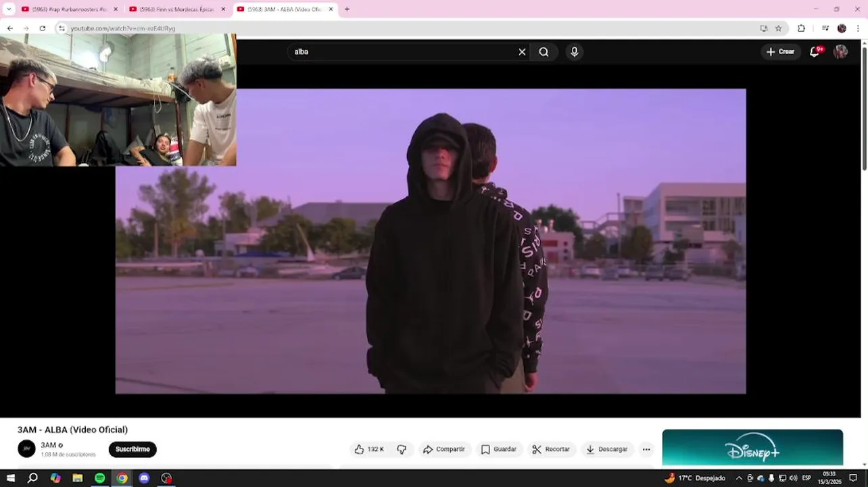Dislike the video with thumbs down
This screenshot has width=868, height=487.
[402, 449]
